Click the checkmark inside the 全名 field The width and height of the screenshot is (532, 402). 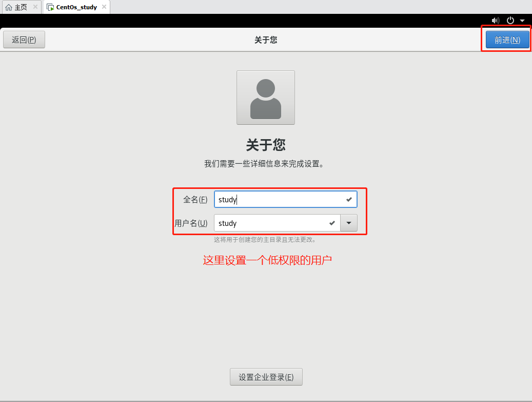click(348, 199)
